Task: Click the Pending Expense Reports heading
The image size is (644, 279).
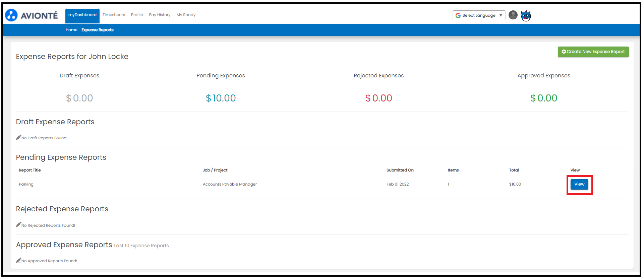Action: (61, 157)
